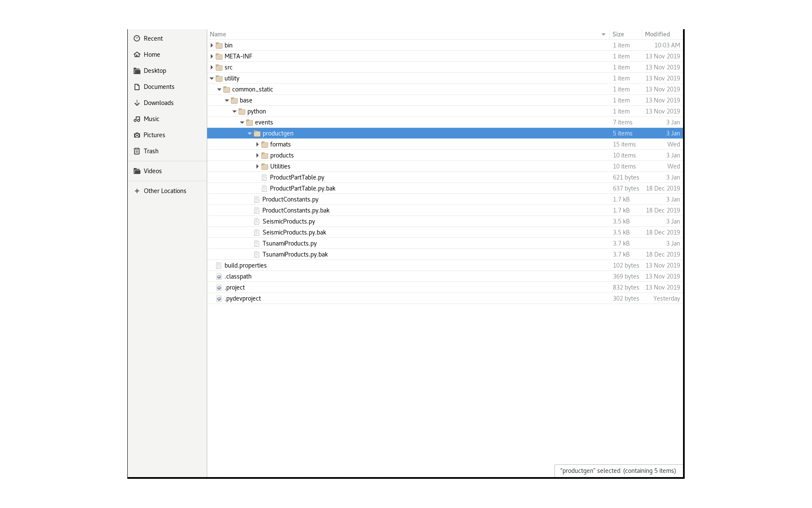The height and width of the screenshot is (508, 812).
Task: Expand the bin folder
Action: click(x=212, y=45)
